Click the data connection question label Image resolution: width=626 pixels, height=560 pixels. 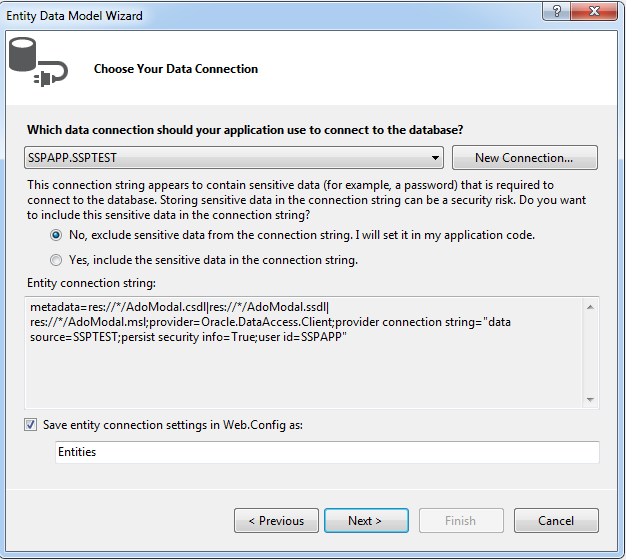point(245,130)
